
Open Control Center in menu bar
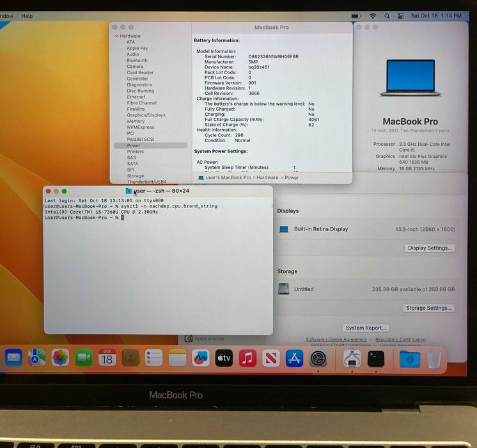(401, 15)
